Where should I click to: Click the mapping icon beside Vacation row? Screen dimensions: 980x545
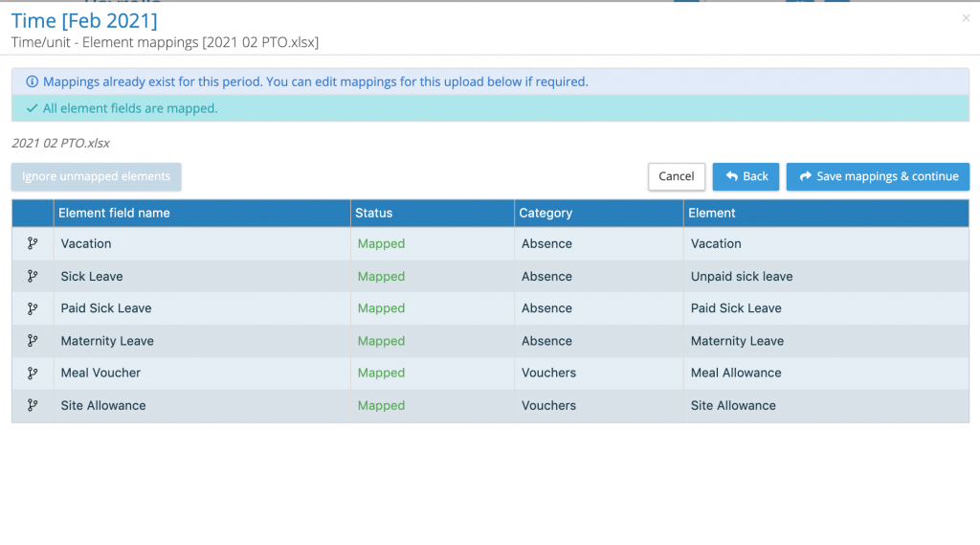(33, 244)
